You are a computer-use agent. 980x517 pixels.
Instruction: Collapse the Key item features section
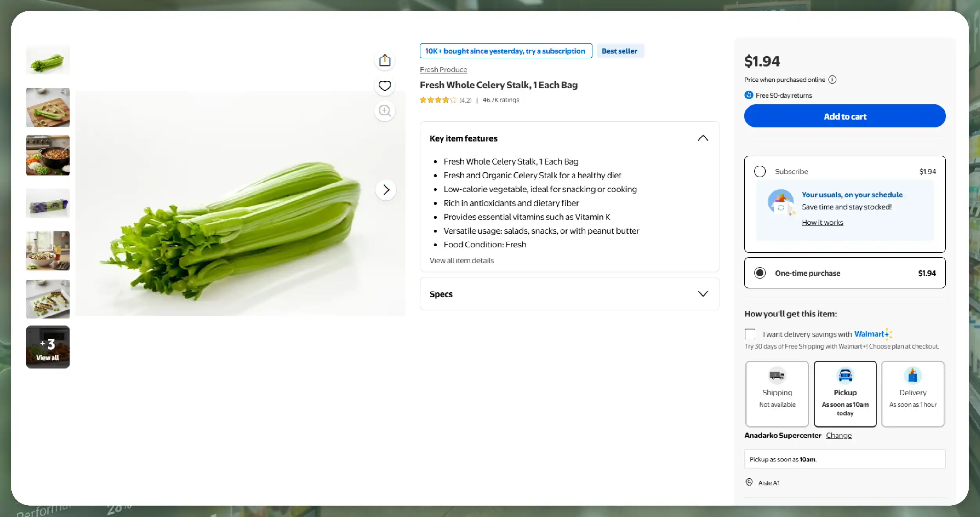click(703, 138)
